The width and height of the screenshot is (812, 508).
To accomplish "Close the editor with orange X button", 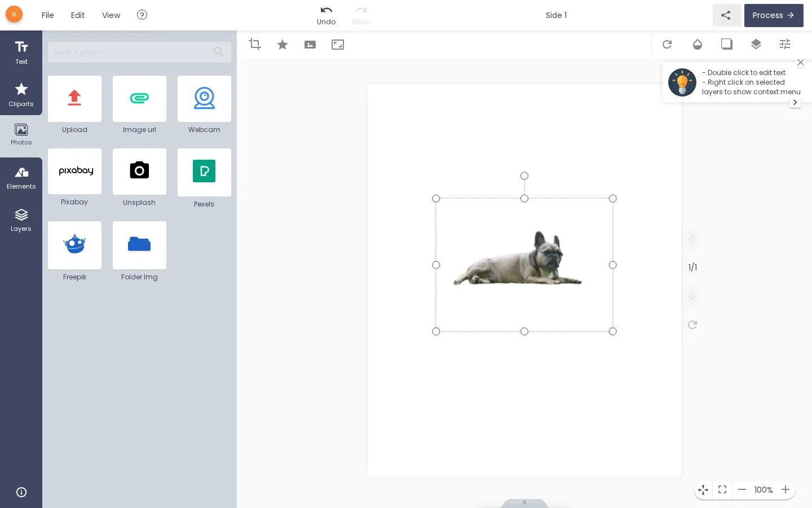I will [14, 14].
